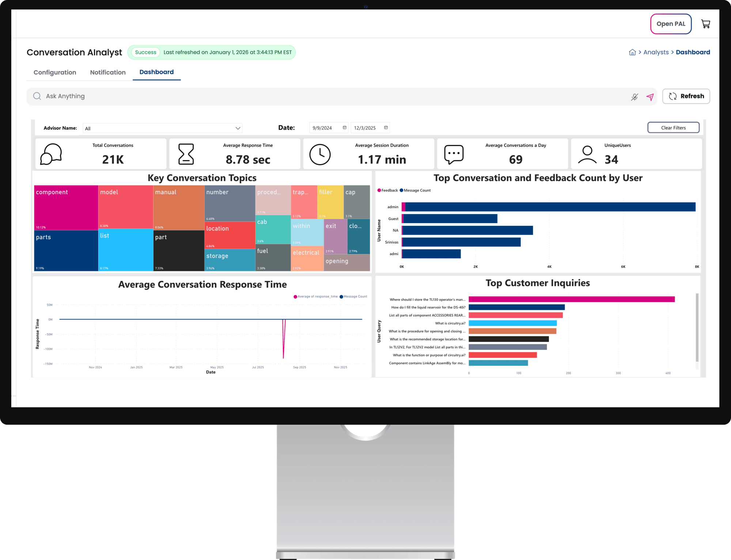Click the 9/9/2024 start date field

(322, 128)
